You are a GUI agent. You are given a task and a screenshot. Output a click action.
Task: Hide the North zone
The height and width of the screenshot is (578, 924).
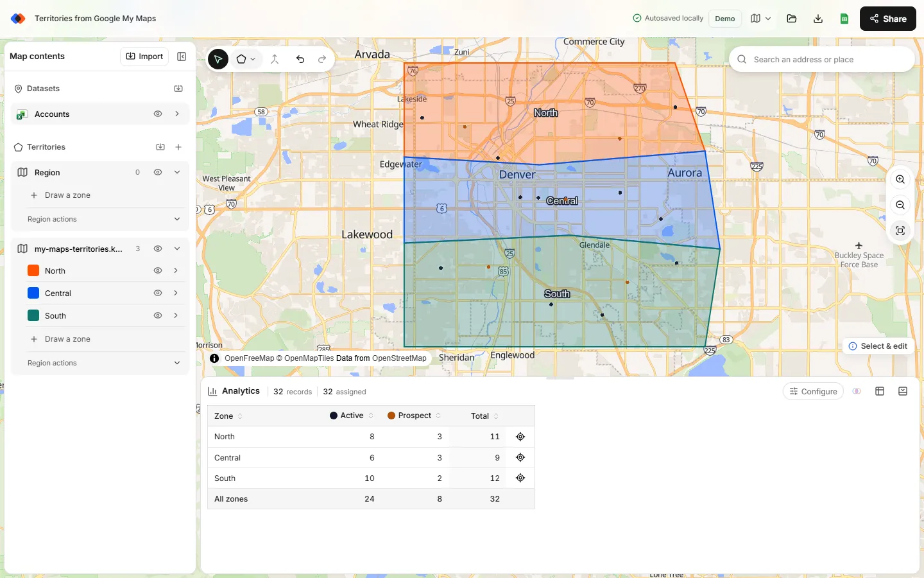tap(158, 270)
